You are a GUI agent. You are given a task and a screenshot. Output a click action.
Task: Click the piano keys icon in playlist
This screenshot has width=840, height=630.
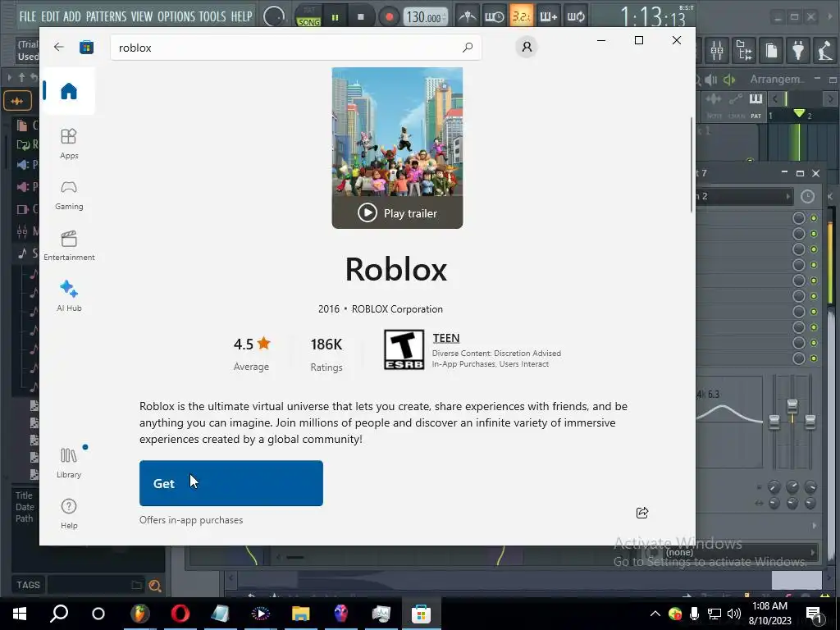point(756,99)
